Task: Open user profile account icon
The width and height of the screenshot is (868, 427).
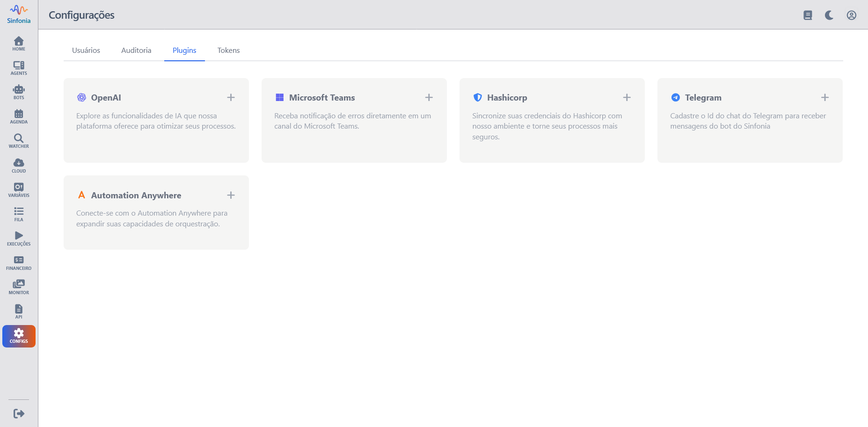Action: click(852, 15)
